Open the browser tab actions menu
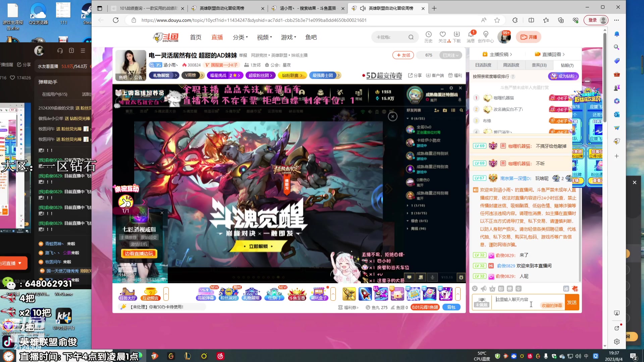644x362 pixels. pos(100,8)
